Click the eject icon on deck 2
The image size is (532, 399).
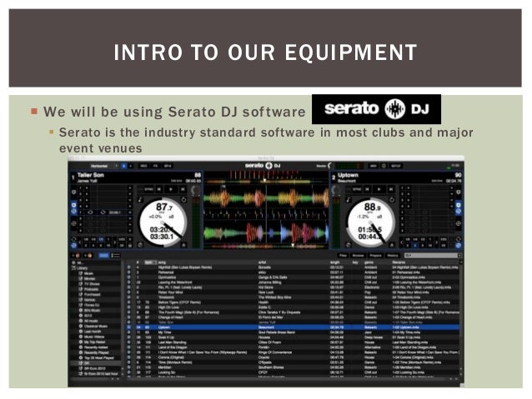(392, 245)
